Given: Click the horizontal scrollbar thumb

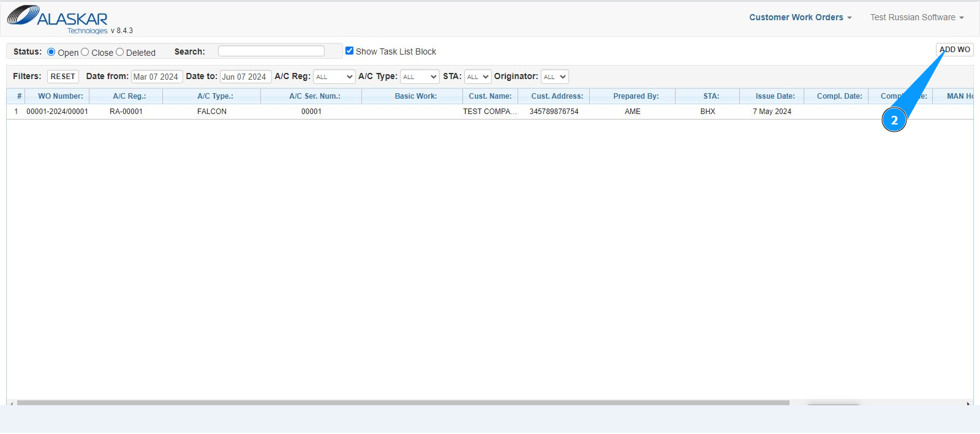Looking at the screenshot, I should click(x=403, y=403).
